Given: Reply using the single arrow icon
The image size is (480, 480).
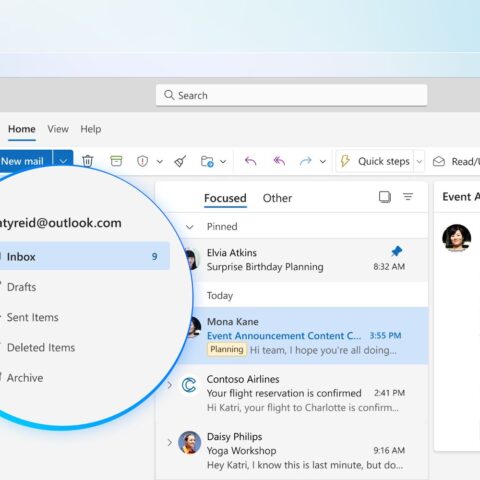Looking at the screenshot, I should [251, 161].
